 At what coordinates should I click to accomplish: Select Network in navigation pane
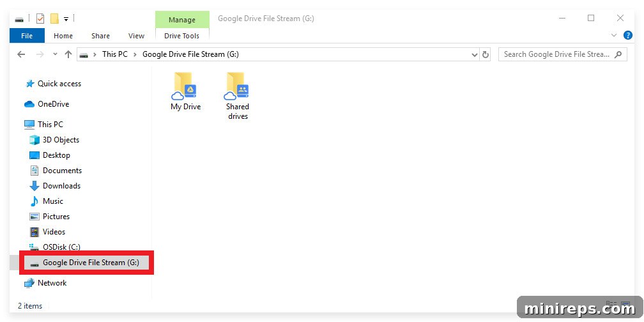click(45, 283)
